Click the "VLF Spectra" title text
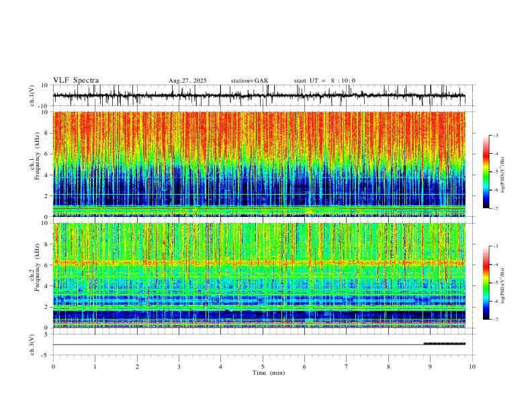Viewport: 532px width, 411px height. (76, 81)
